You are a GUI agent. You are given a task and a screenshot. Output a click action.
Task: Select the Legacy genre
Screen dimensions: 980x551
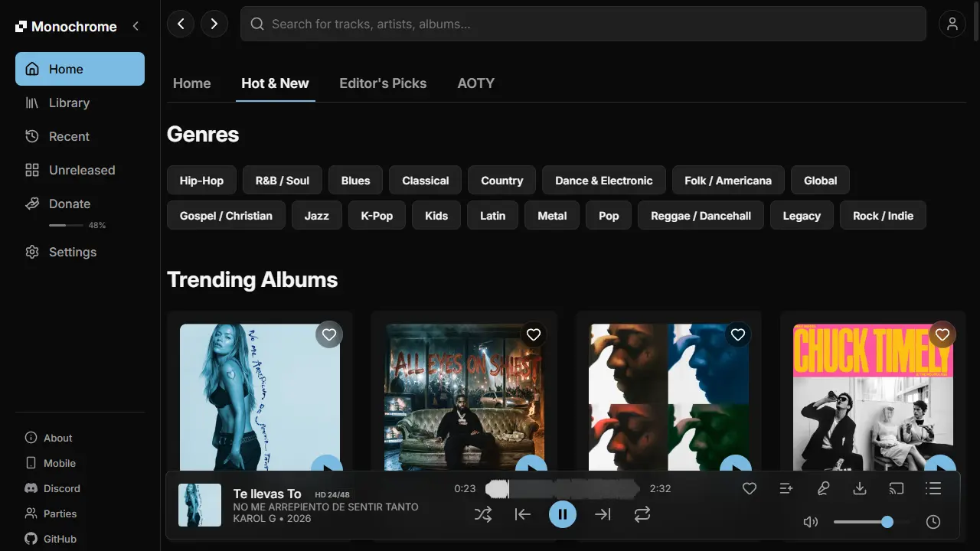(802, 216)
